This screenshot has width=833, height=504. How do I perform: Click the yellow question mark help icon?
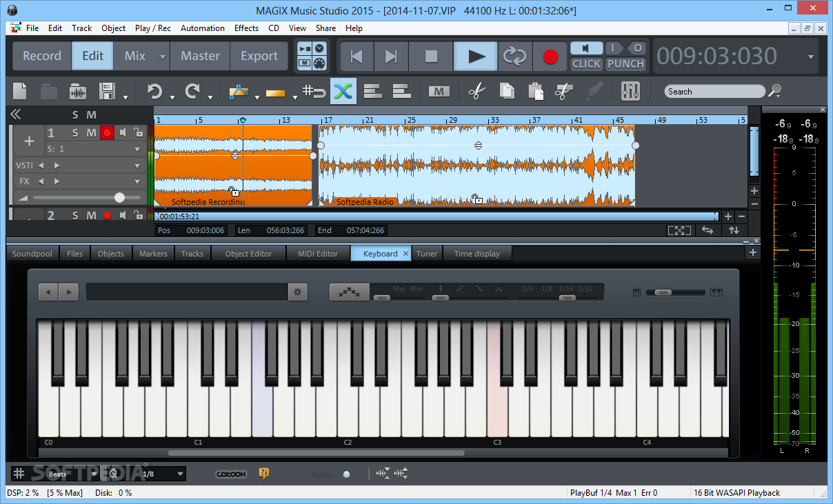(263, 474)
